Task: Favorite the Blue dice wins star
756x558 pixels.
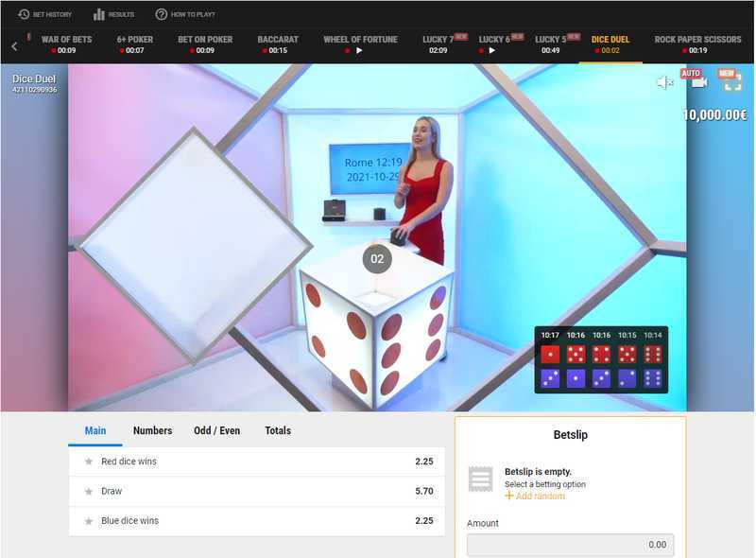Action: tap(89, 521)
